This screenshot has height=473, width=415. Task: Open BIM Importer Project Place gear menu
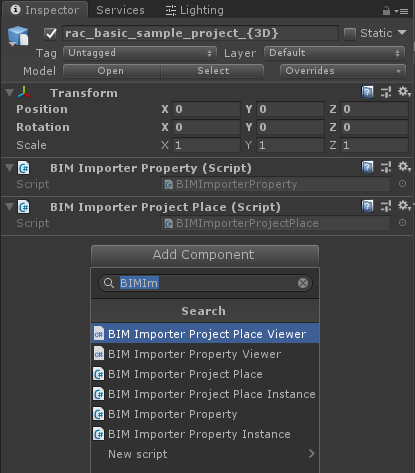coord(404,206)
